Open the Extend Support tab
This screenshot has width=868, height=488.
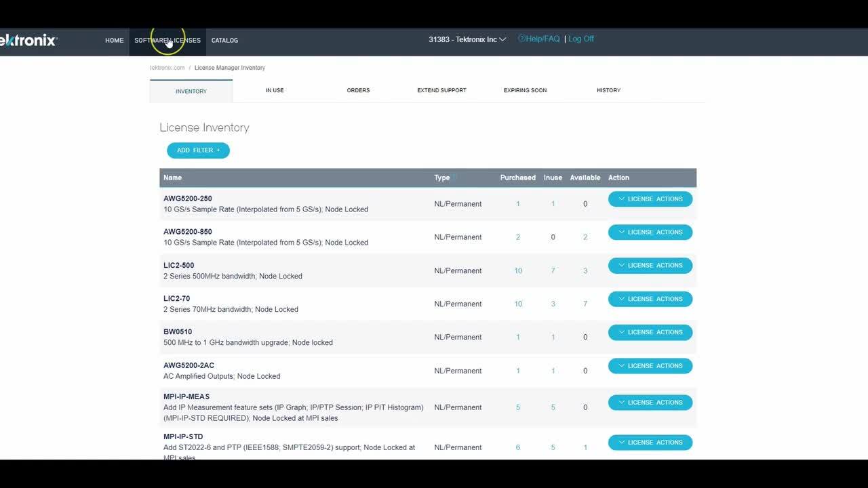[441, 90]
